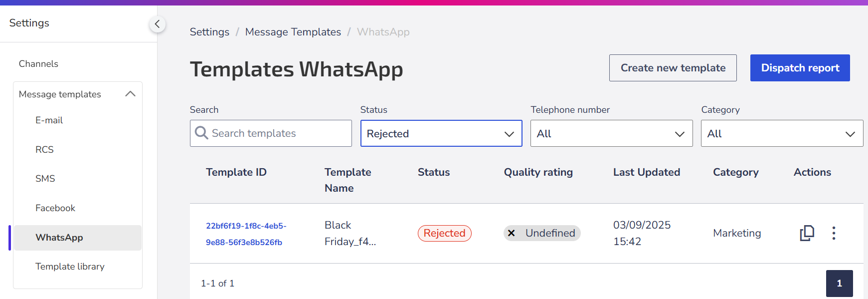868x299 pixels.
Task: Click the 03/09/2025 15:42 date cell
Action: (642, 233)
